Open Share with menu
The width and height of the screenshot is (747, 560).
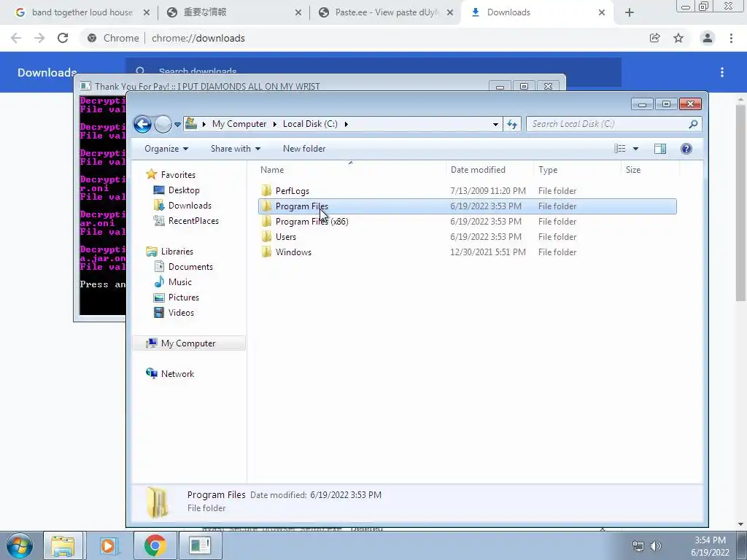(x=236, y=149)
